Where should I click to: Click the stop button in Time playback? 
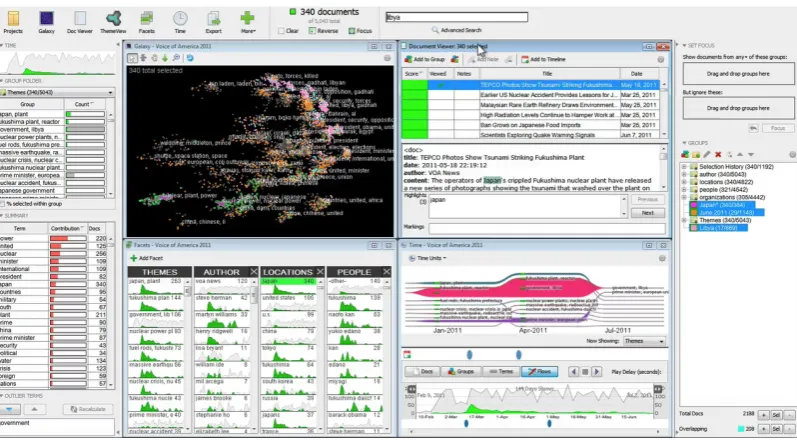tap(585, 372)
